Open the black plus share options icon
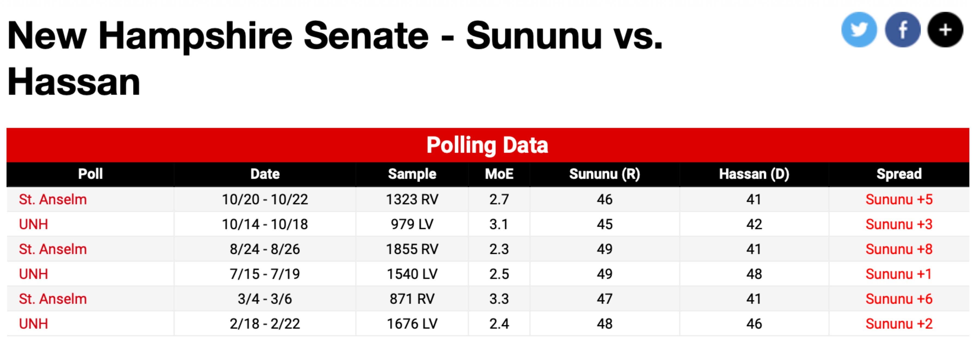The image size is (980, 347). click(945, 30)
